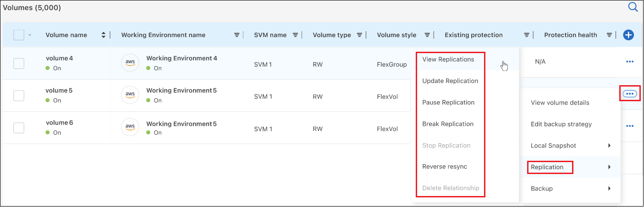Click the highlighted three-dot menu for volume 5
Viewport: 644px width, 207px height.
point(630,93)
